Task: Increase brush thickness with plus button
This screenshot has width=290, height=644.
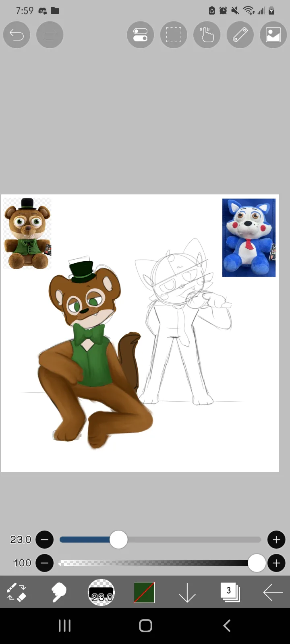Action: point(276,540)
